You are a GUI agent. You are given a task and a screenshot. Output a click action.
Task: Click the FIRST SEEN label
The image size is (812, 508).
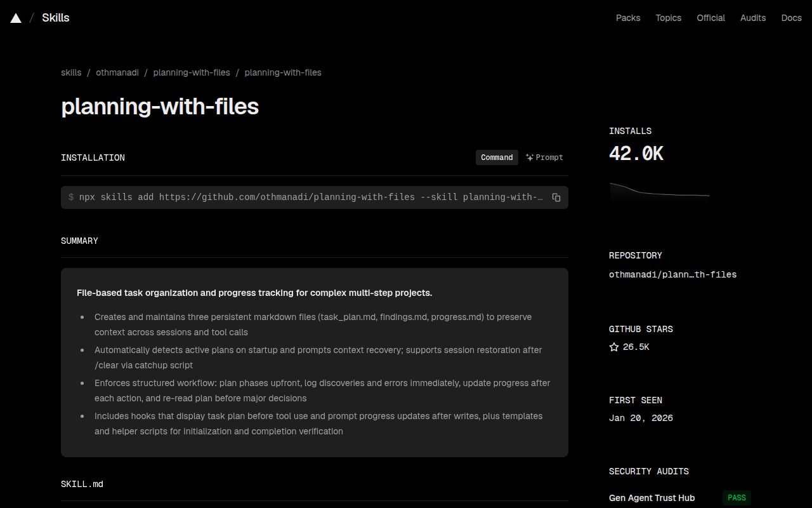point(636,400)
